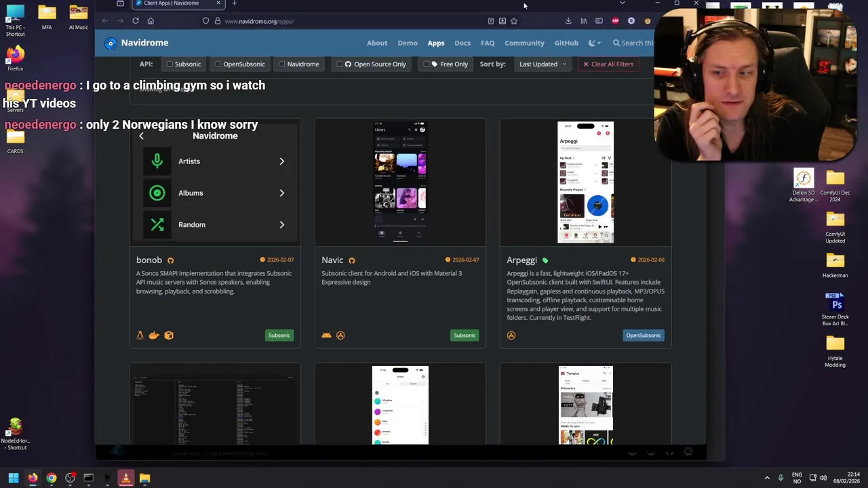Open the red ABP extension icon

[615, 21]
